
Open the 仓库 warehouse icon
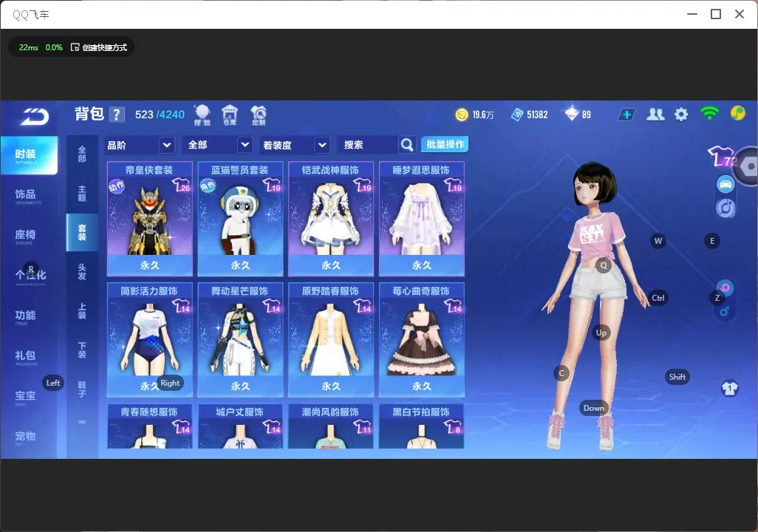click(230, 115)
